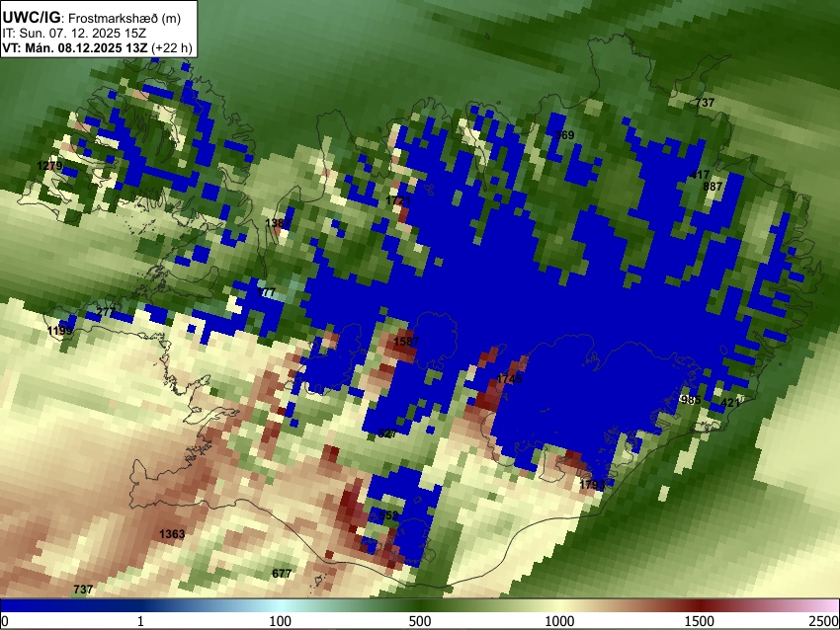840x630 pixels.
Task: Click the color scale label '500'
Action: (420, 621)
